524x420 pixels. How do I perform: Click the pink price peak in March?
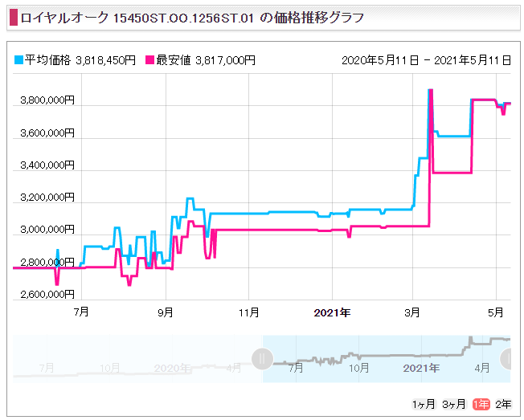click(x=431, y=91)
